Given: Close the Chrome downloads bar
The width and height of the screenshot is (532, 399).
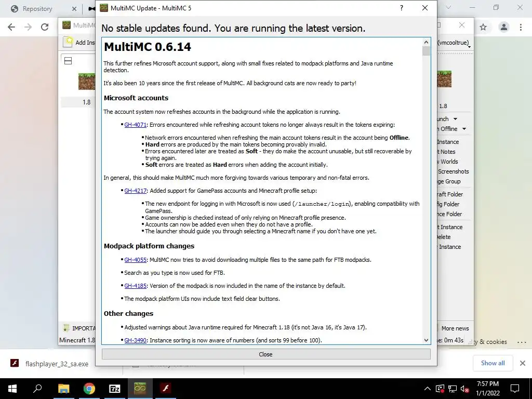Looking at the screenshot, I should [x=523, y=363].
